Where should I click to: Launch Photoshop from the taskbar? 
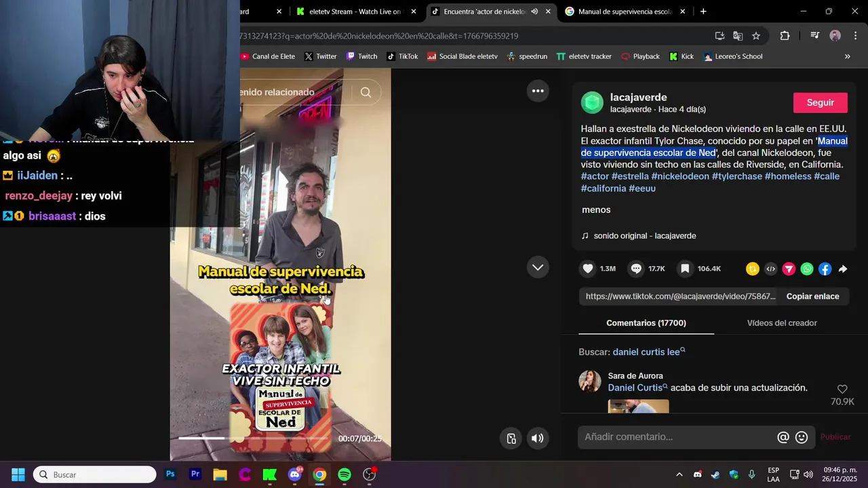click(170, 474)
